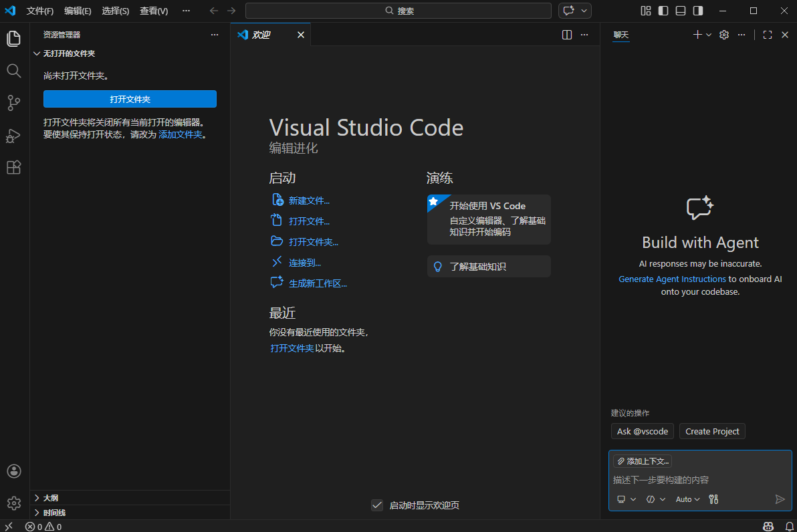
Task: Uncheck 启动时显示欢迎页 checkbox
Action: click(376, 505)
